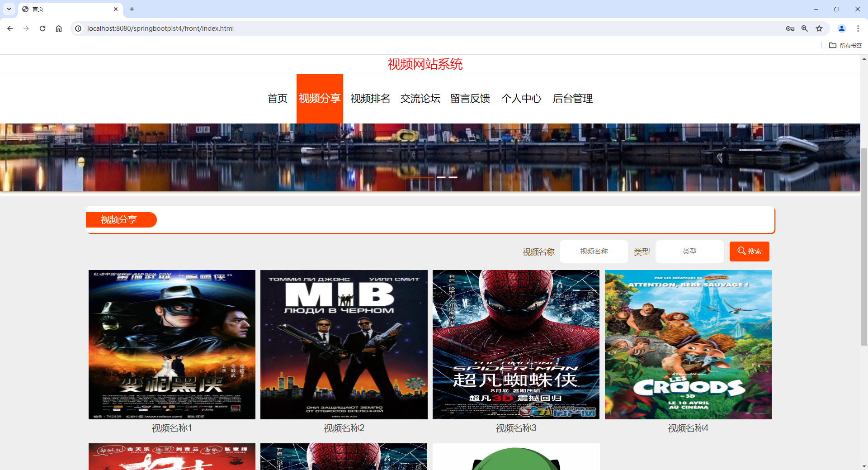Click the zoom magnifier icon in address bar
This screenshot has height=470, width=868.
[x=805, y=28]
